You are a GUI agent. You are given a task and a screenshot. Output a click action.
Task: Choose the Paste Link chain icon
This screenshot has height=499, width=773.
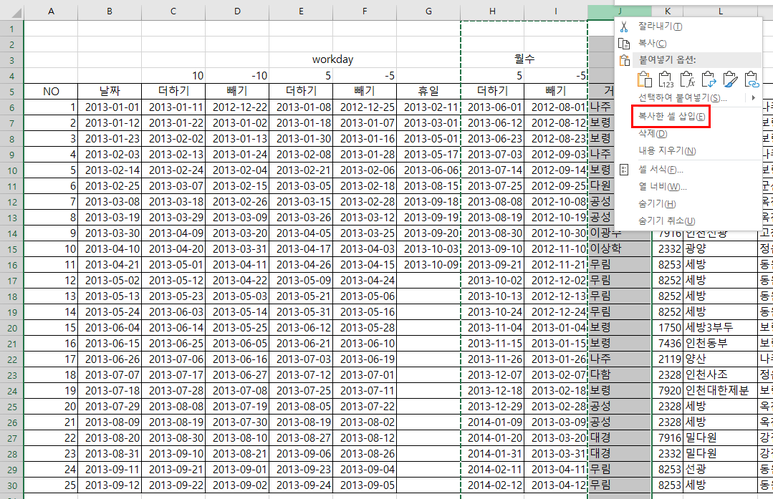click(751, 79)
